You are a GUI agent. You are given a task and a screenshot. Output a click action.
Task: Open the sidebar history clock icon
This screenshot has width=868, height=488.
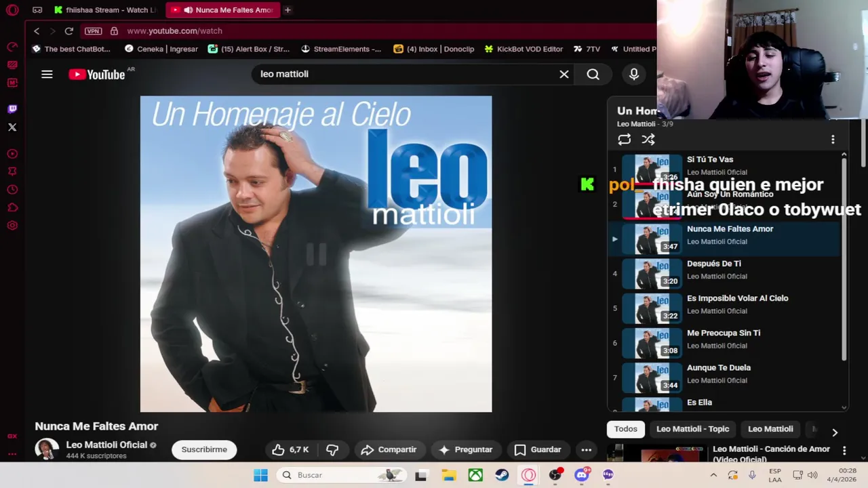point(12,190)
